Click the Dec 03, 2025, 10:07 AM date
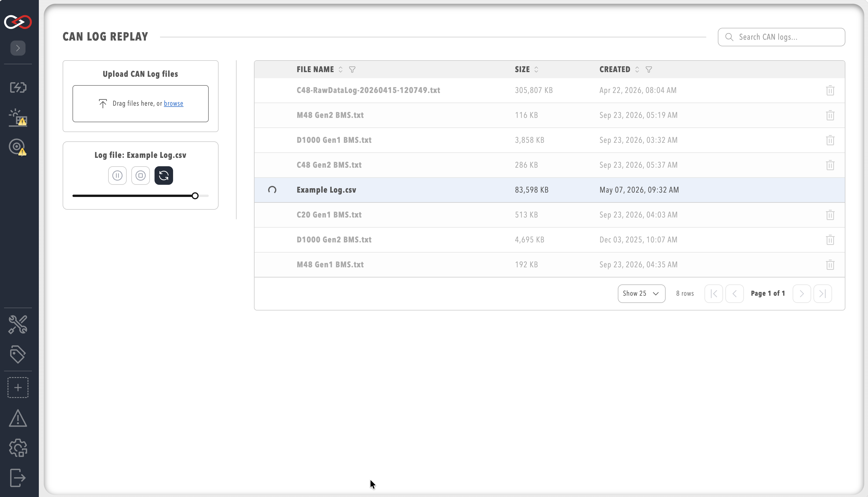The width and height of the screenshot is (868, 497). click(x=638, y=240)
